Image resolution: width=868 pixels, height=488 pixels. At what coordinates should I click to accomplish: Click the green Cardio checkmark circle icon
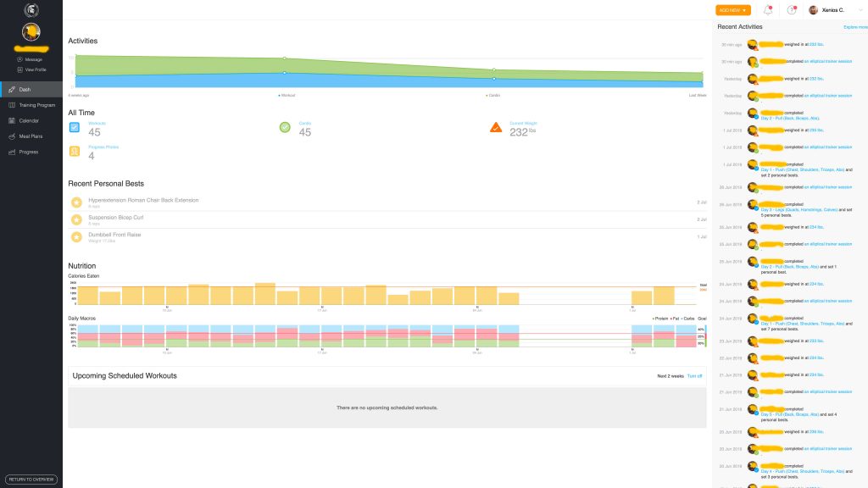pyautogui.click(x=285, y=127)
